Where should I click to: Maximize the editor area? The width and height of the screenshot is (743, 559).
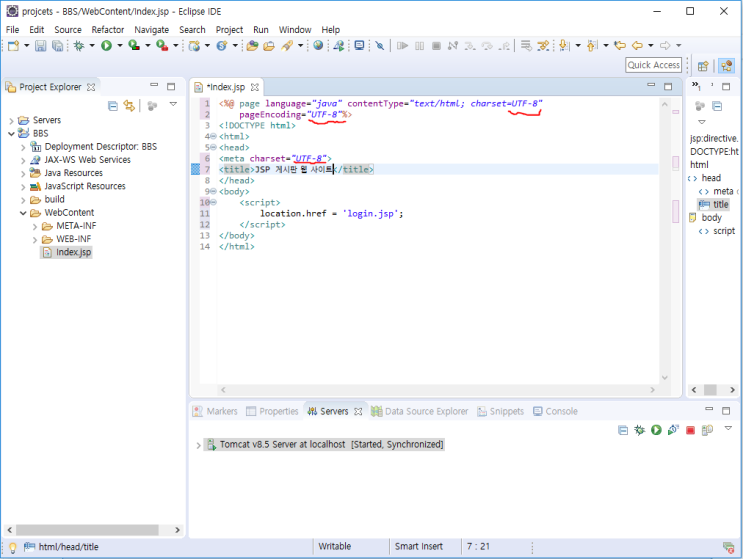click(668, 86)
